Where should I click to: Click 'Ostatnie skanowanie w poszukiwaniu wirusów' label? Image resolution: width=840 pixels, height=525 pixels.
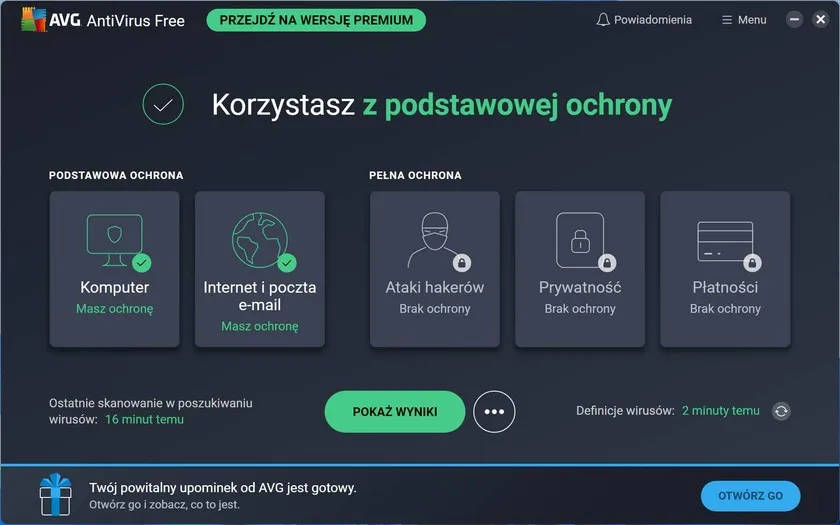tap(151, 411)
